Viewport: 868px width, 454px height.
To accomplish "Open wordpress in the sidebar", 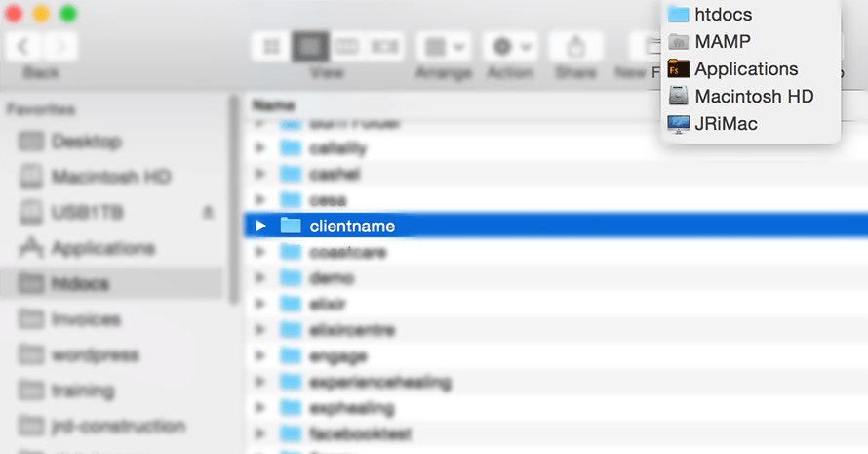I will [x=95, y=354].
